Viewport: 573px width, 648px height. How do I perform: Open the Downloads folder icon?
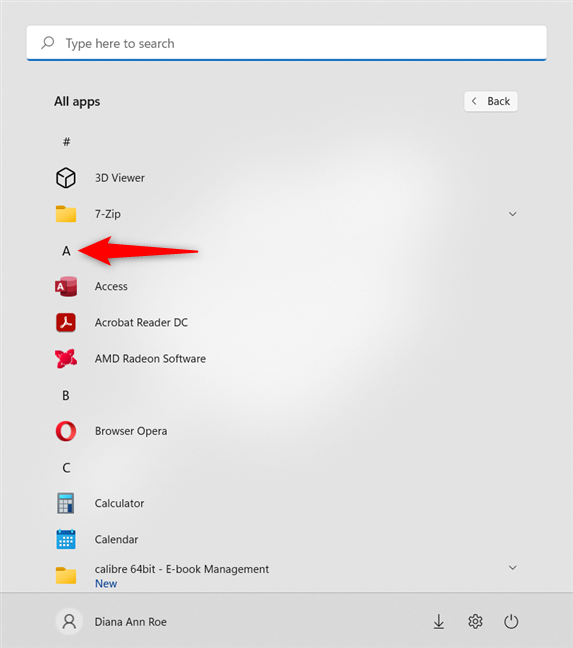tap(439, 622)
